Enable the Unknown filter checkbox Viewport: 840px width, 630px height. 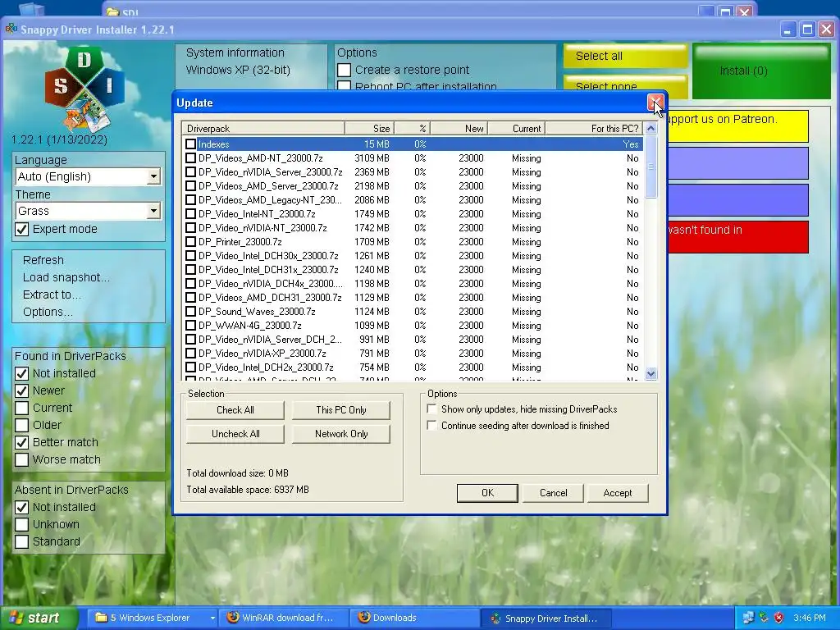(21, 524)
